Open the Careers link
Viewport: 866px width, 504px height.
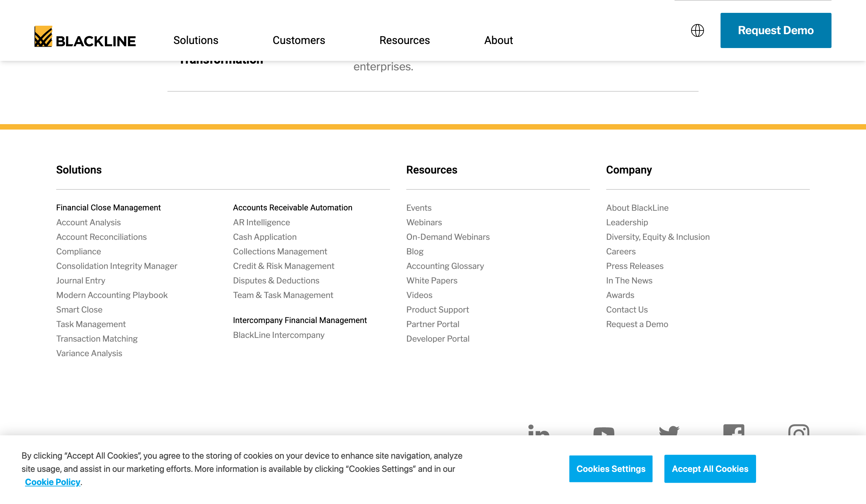pyautogui.click(x=621, y=251)
